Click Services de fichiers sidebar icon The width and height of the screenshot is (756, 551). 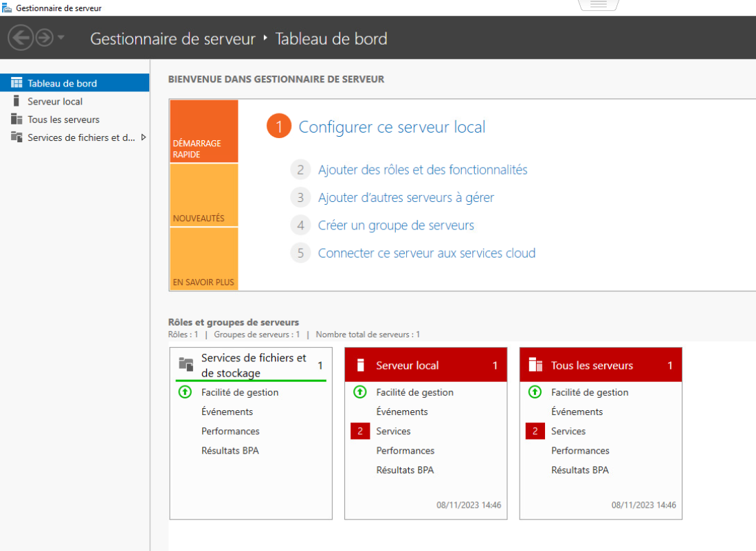click(x=16, y=137)
